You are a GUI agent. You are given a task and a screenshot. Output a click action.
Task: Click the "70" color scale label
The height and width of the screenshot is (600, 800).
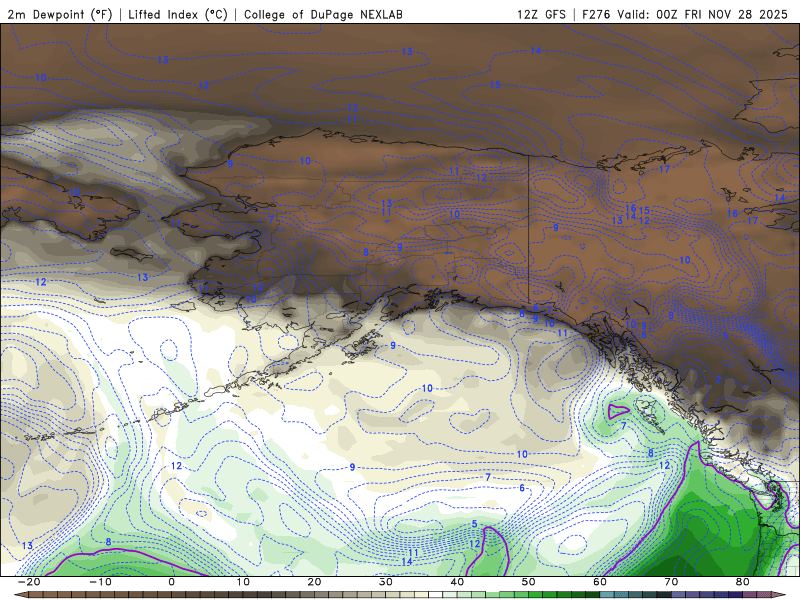(671, 582)
